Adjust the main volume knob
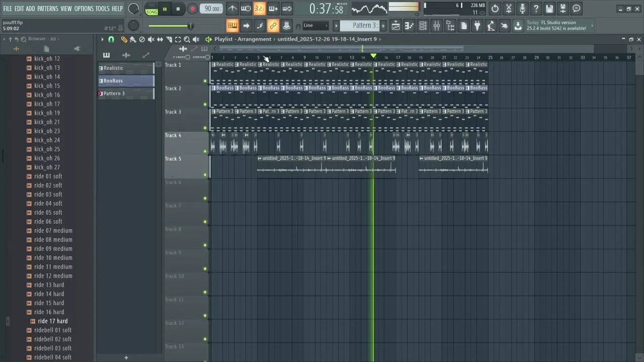 [x=133, y=9]
